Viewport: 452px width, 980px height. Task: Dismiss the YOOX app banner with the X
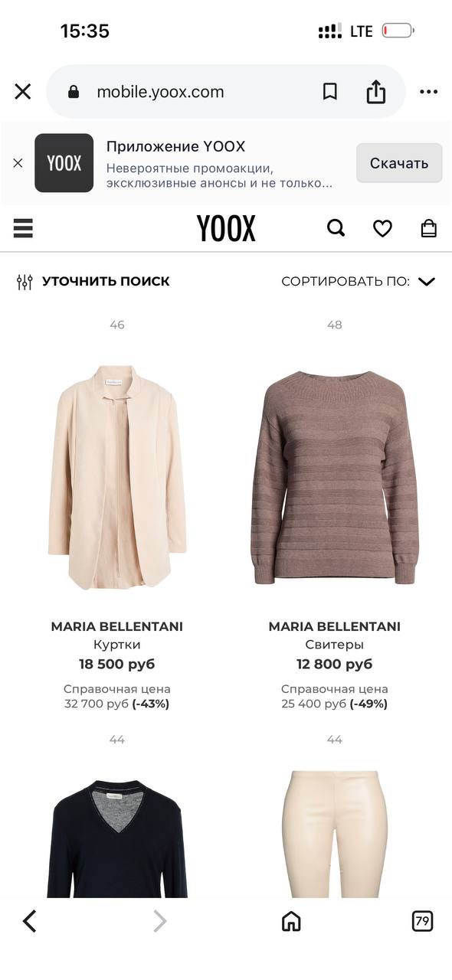click(x=16, y=162)
